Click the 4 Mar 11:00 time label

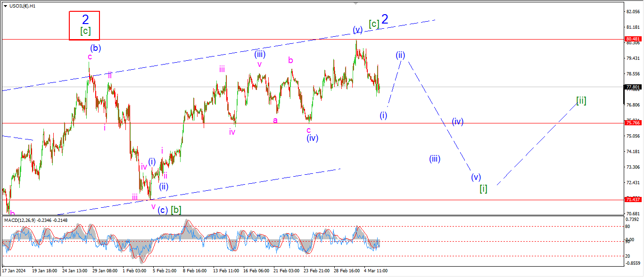pyautogui.click(x=376, y=271)
